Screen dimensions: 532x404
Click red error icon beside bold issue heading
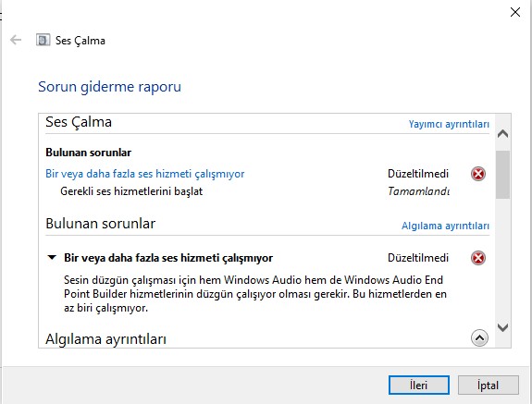[478, 258]
